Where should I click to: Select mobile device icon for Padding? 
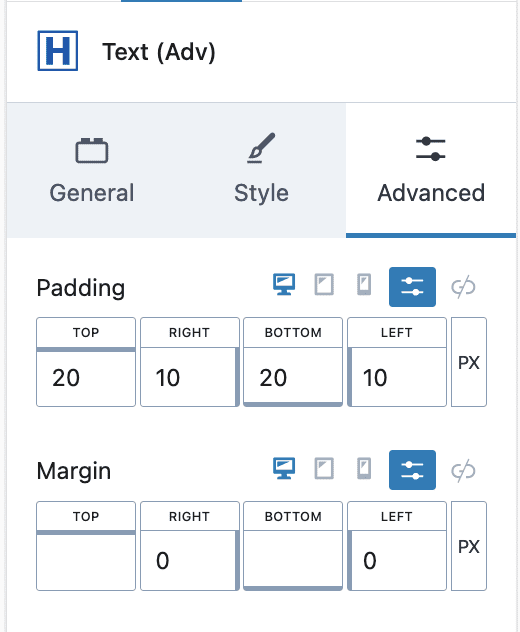(364, 285)
